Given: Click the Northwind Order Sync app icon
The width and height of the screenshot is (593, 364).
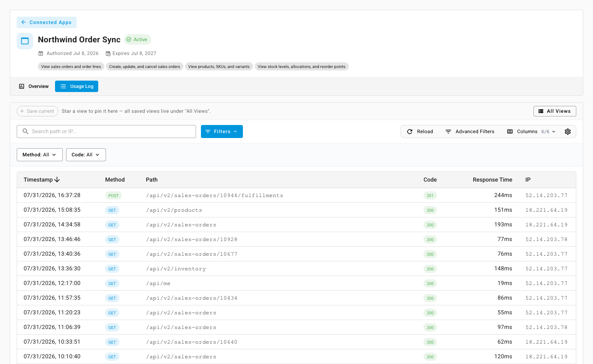Looking at the screenshot, I should (25, 41).
